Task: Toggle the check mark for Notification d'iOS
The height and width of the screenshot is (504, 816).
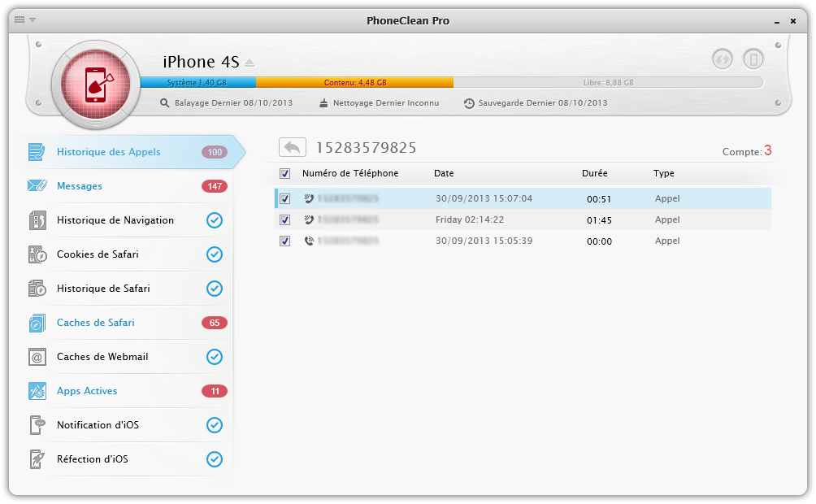Action: coord(215,425)
